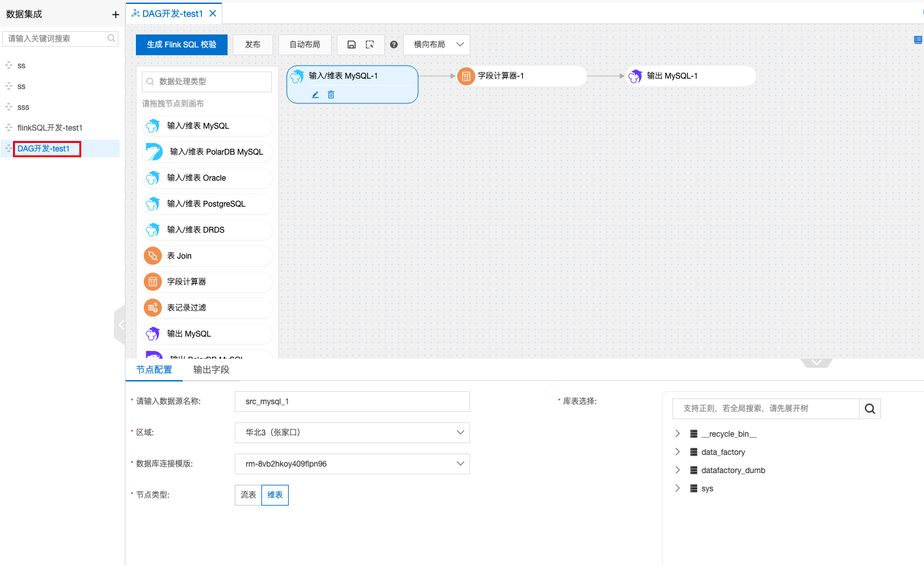
Task: Delete the 输入/维表 MySQL-1 node with trash icon
Action: (x=331, y=95)
